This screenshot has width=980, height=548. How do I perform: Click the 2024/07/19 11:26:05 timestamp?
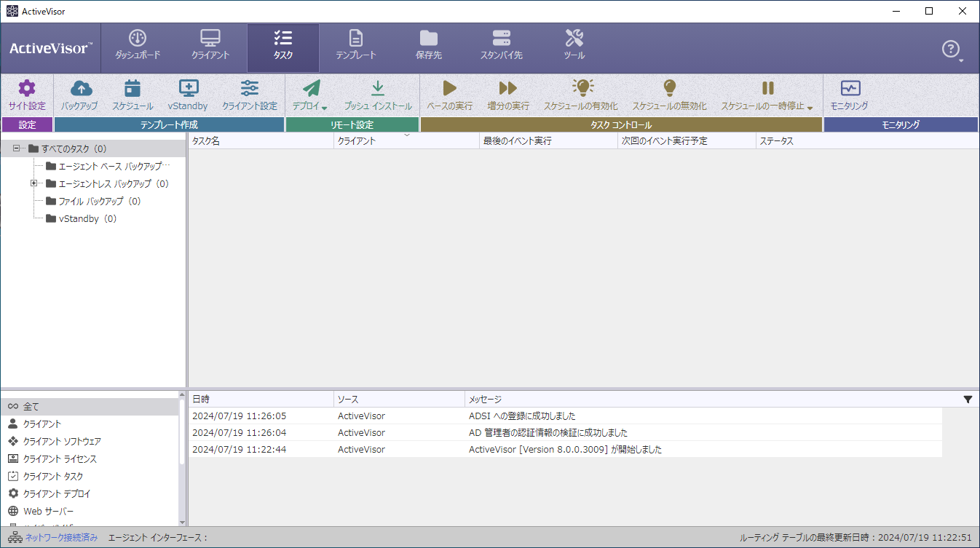pyautogui.click(x=239, y=416)
